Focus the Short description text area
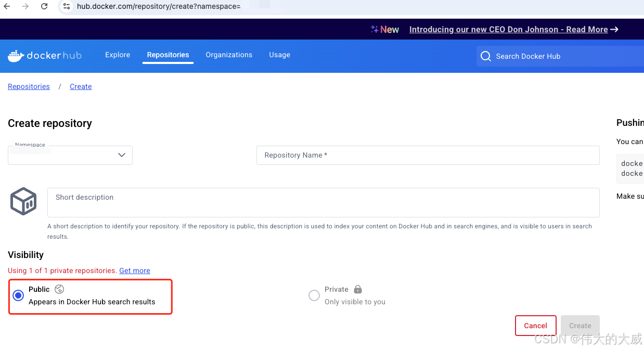644x349 pixels. [x=324, y=202]
